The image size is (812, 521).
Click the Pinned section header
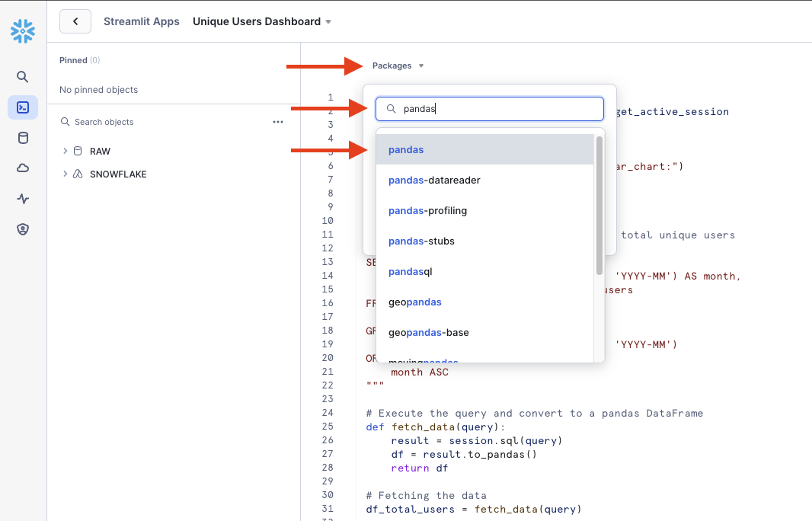80,60
